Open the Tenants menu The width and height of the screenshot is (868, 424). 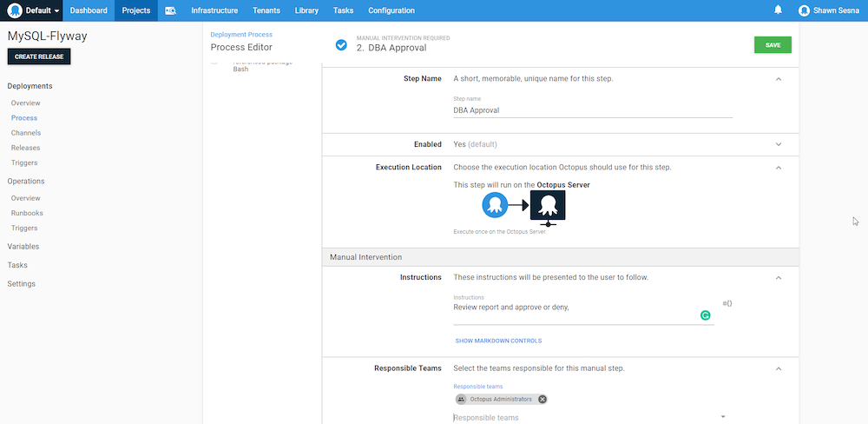(266, 10)
